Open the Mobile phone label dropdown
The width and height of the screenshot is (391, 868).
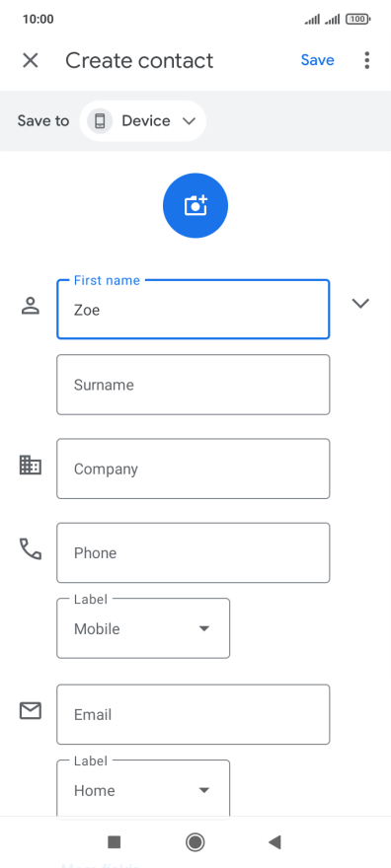[x=143, y=629]
